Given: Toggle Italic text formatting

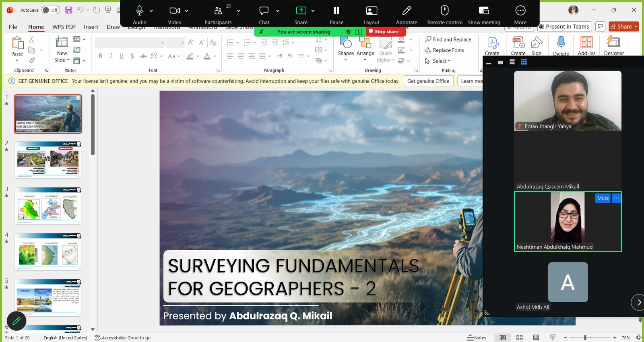Looking at the screenshot, I should [x=111, y=56].
